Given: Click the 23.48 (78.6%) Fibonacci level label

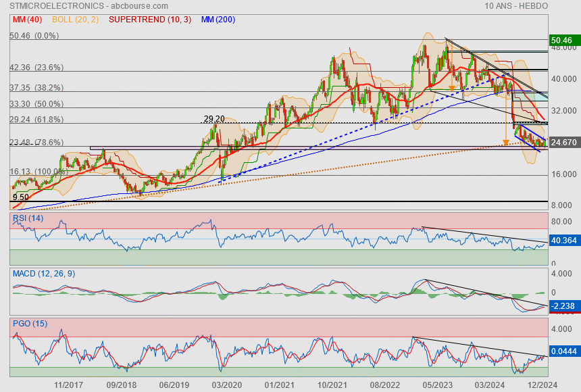Looking at the screenshot, I should 36,143.
